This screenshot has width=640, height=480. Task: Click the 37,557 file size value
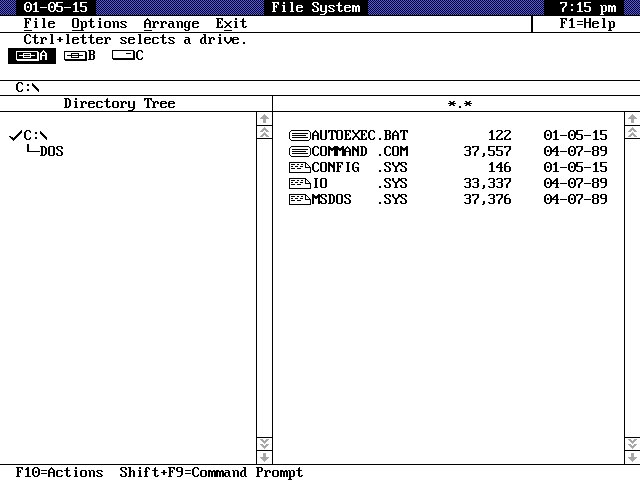487,151
